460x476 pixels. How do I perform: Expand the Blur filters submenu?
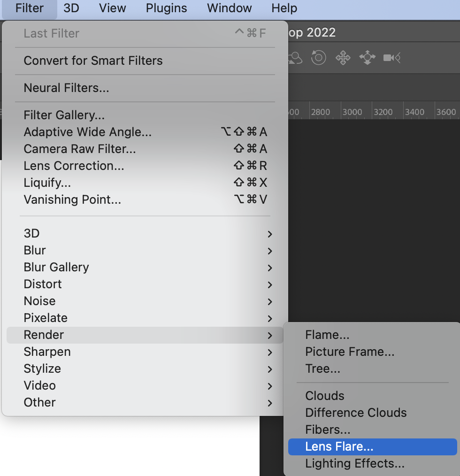[x=34, y=250]
